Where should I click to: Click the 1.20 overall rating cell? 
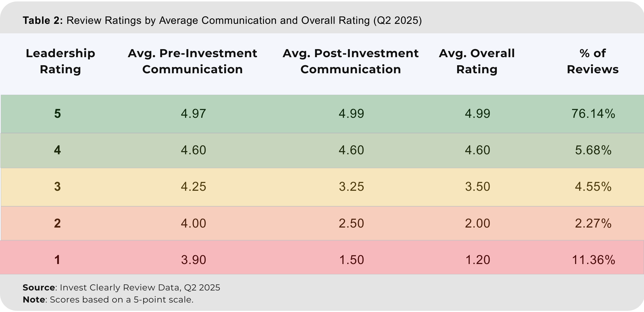click(477, 260)
